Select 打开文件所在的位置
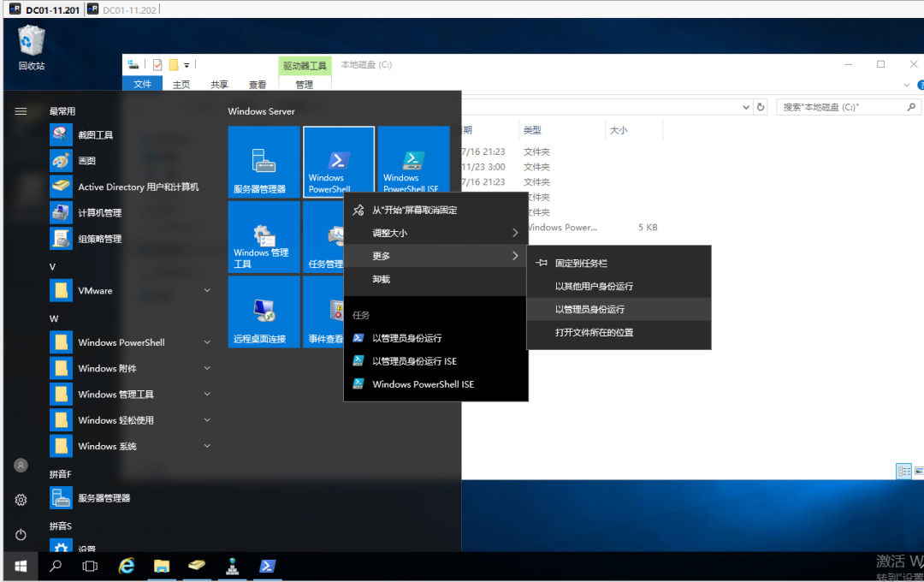 [619, 333]
